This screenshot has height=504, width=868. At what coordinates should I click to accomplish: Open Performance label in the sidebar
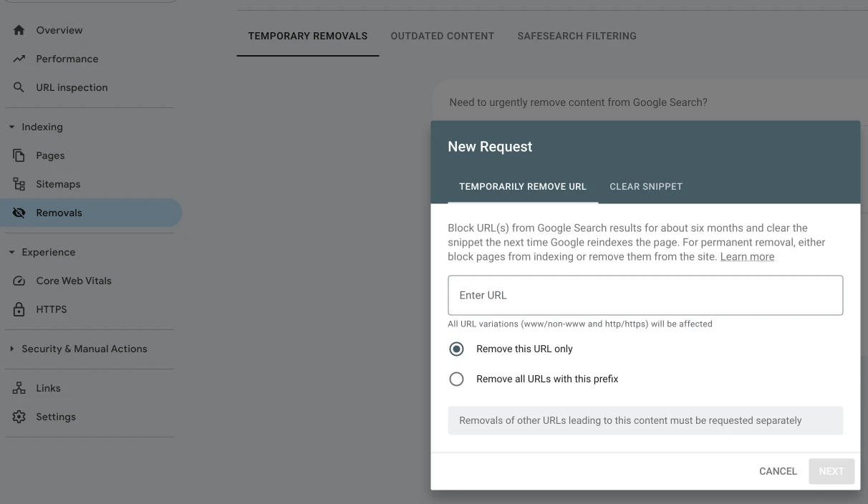(67, 59)
